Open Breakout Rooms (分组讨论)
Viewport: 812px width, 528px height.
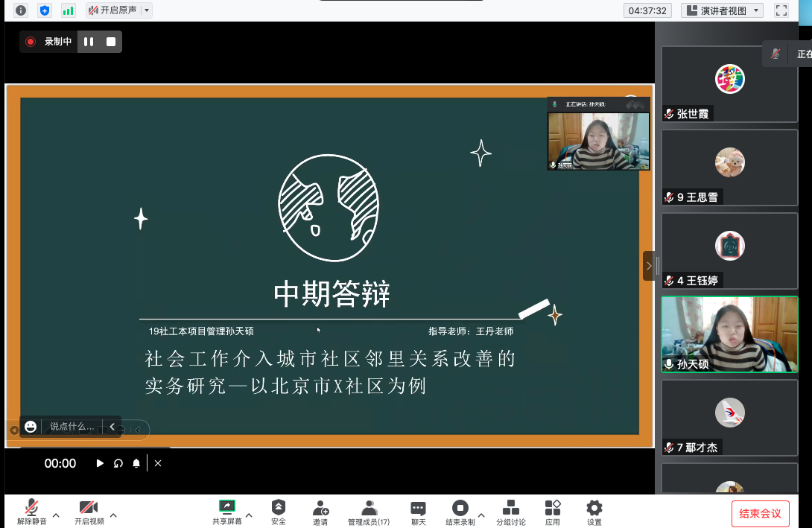click(511, 510)
